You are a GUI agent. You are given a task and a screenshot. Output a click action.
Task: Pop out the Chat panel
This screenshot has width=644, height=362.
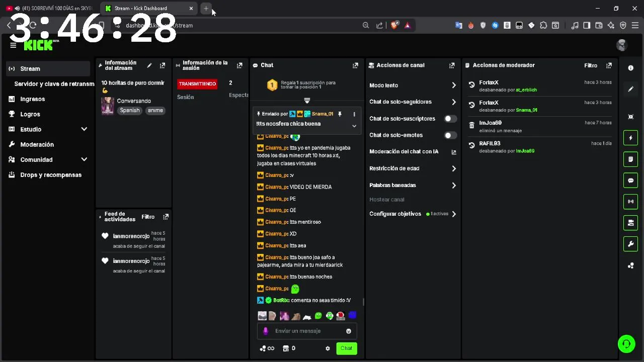tap(355, 65)
